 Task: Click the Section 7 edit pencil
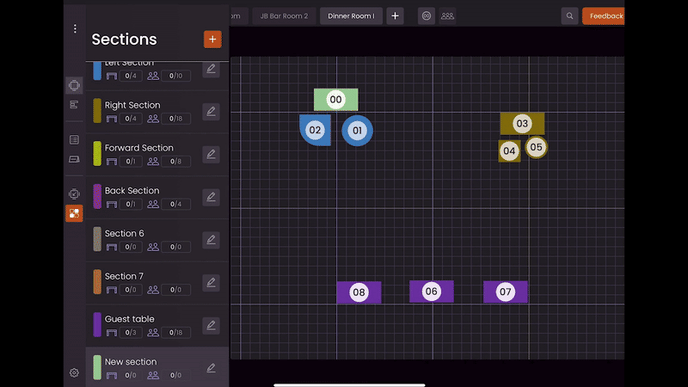211,283
